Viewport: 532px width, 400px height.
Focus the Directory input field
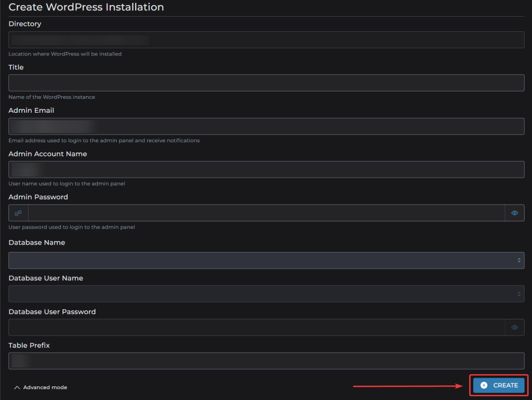pyautogui.click(x=267, y=39)
